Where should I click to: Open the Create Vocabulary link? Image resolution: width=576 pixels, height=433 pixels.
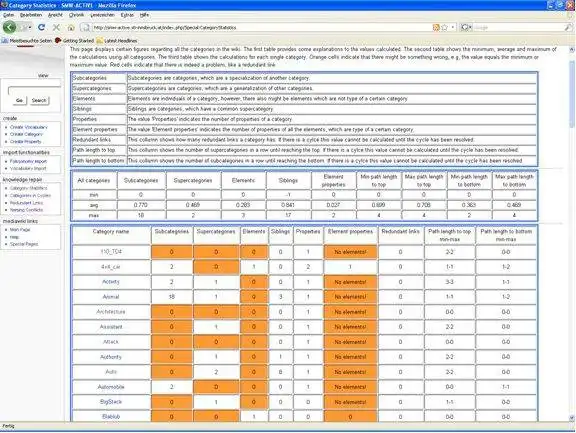pos(29,127)
